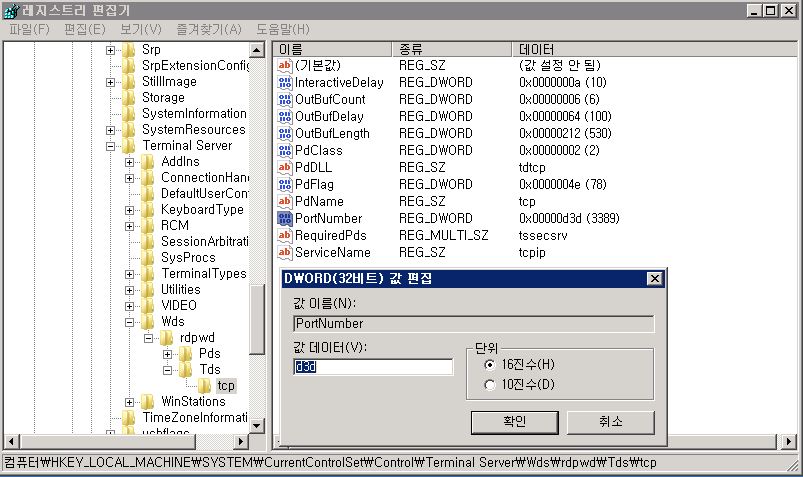Select the WinStations folder icon
This screenshot has height=477, width=803.
148,401
